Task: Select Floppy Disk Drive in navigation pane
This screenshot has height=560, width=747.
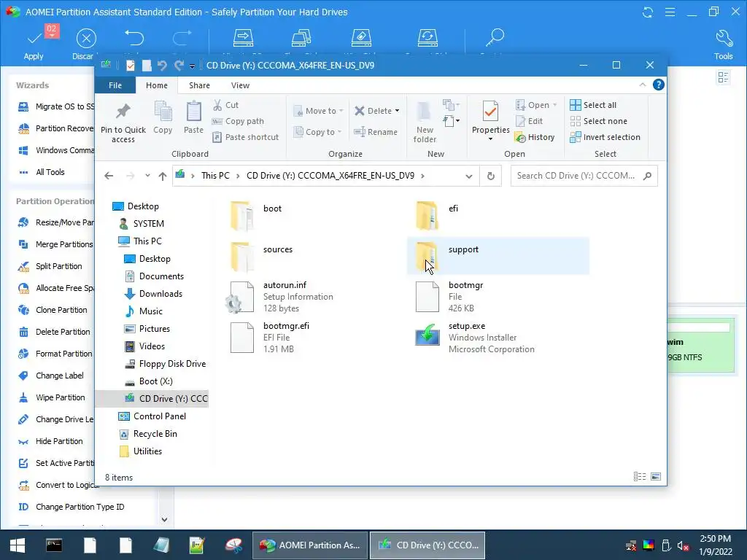Action: point(172,364)
